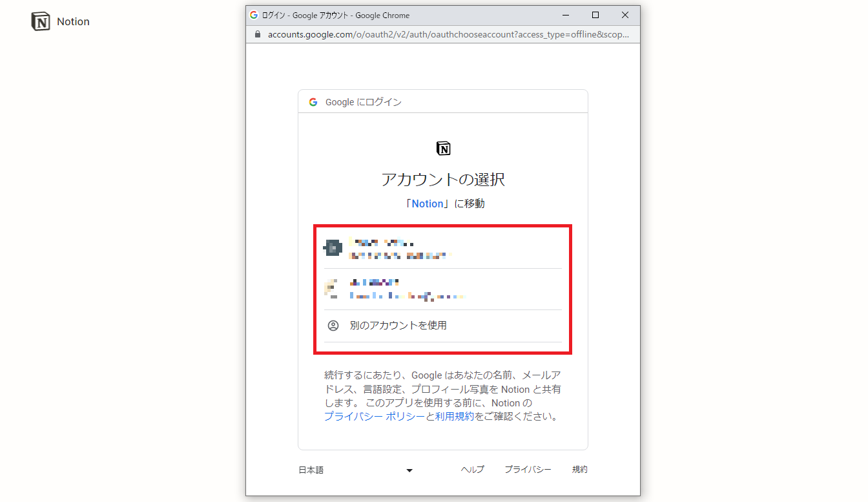Click the Google favicon in the window title bar

[x=254, y=14]
